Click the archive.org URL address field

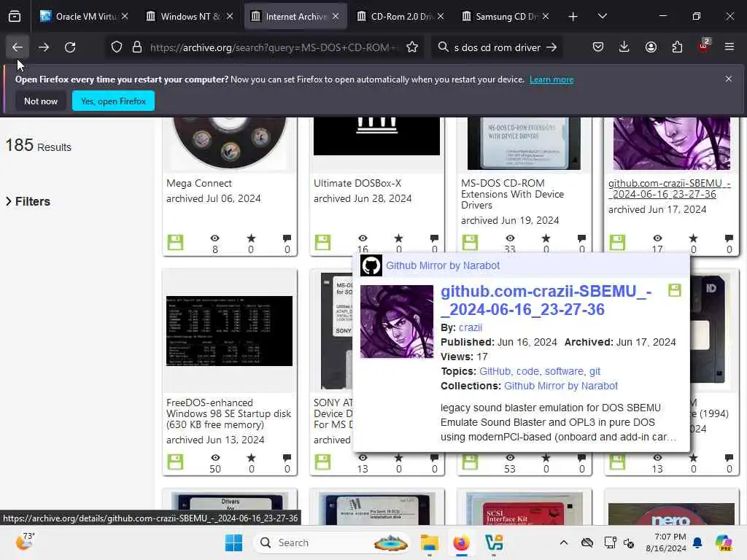(x=274, y=47)
